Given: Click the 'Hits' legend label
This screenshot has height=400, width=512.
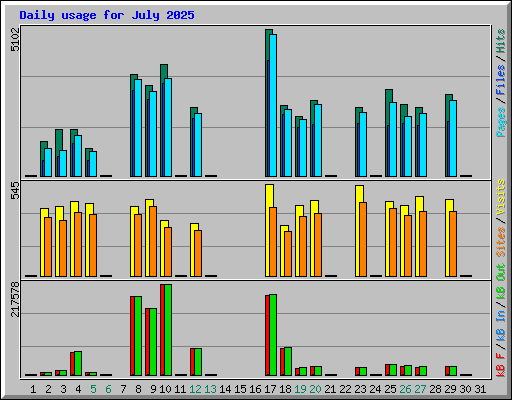Looking at the screenshot, I should (x=501, y=41).
